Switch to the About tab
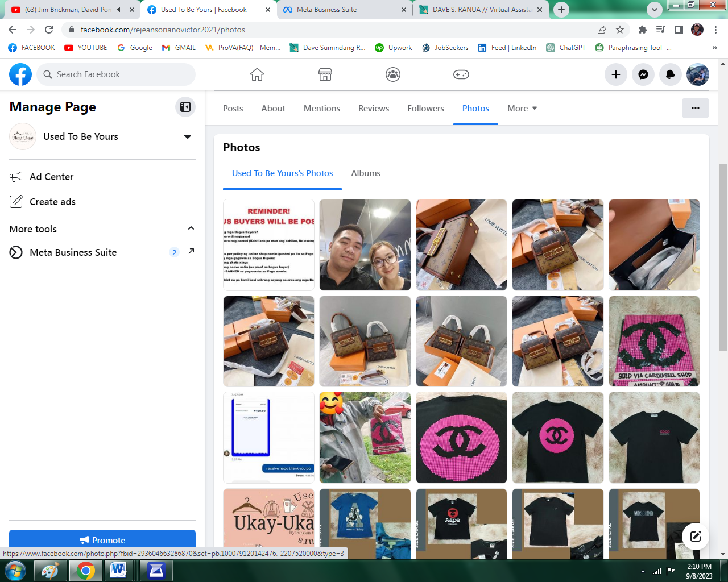728x582 pixels. click(274, 109)
